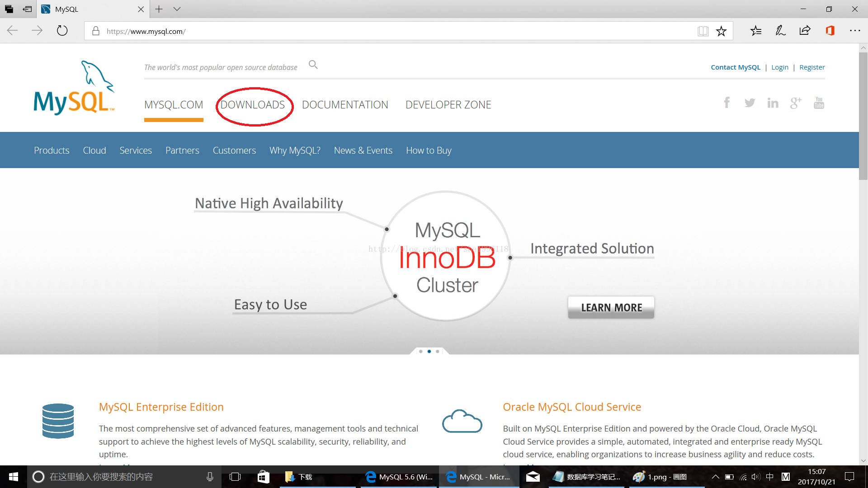Open Microsoft Store taskbar icon
Image resolution: width=868 pixels, height=488 pixels.
click(263, 477)
